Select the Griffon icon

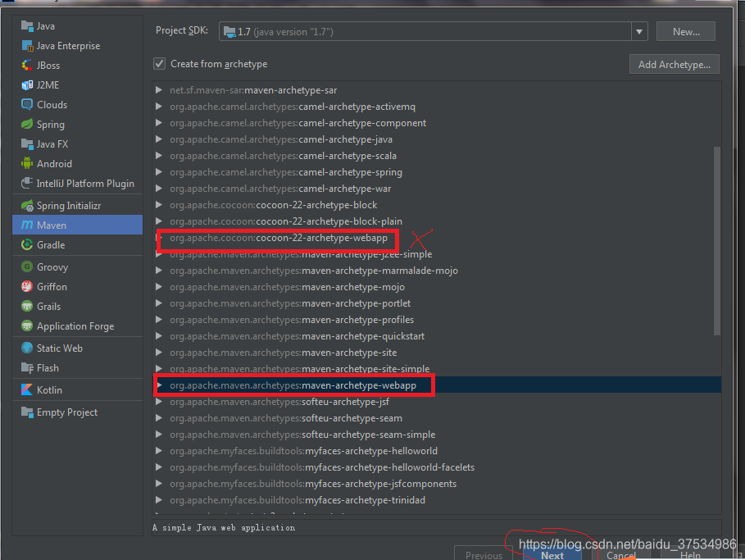[27, 287]
